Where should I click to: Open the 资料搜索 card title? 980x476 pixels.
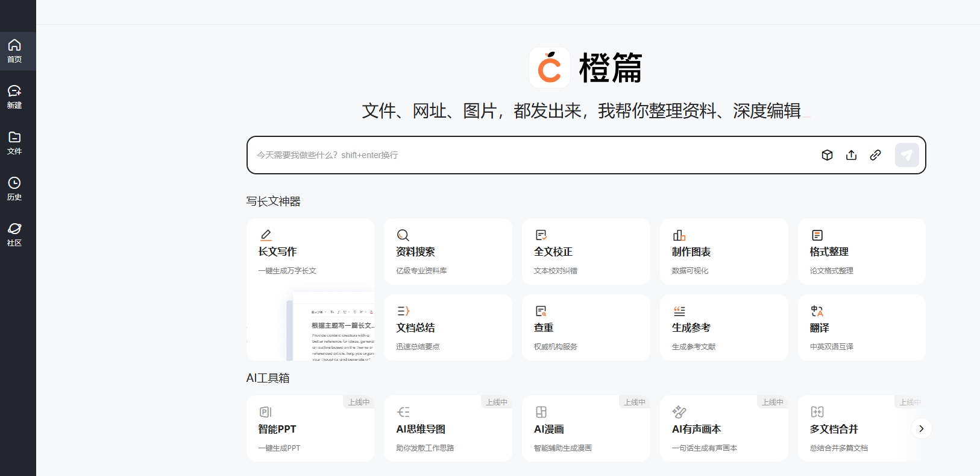415,252
